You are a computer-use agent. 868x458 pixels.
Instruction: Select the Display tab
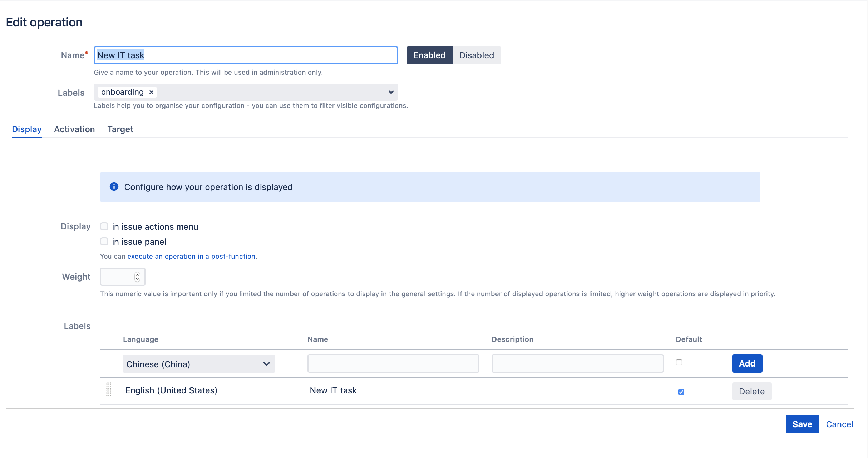[x=27, y=129]
